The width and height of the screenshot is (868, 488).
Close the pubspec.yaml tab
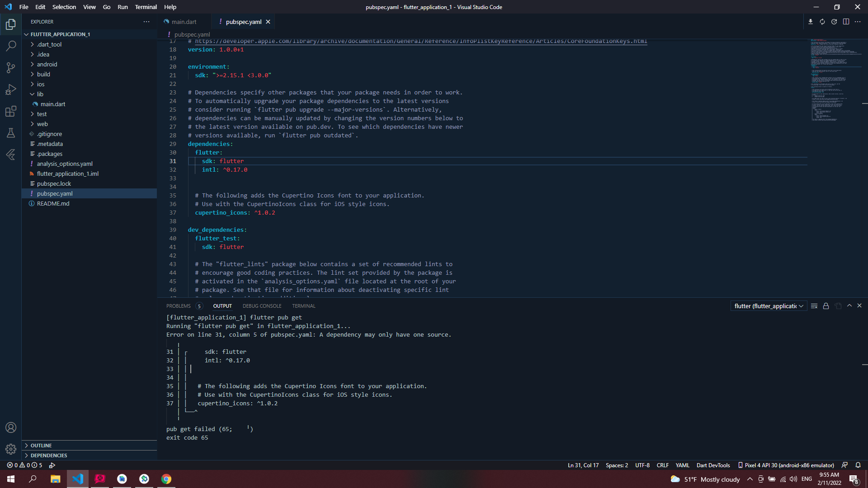click(x=268, y=22)
